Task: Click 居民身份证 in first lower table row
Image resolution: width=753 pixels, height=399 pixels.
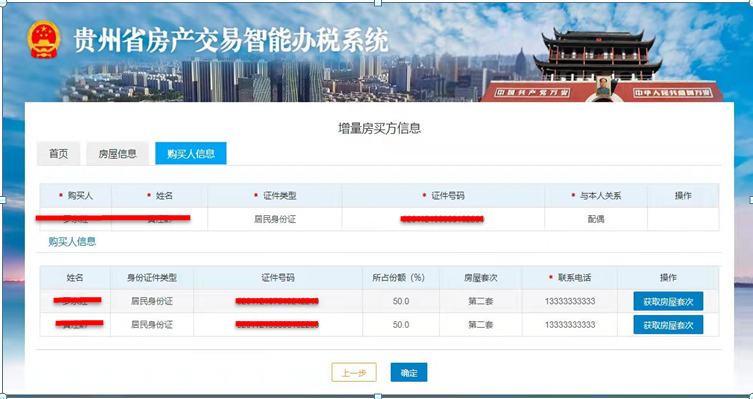Action: [152, 302]
